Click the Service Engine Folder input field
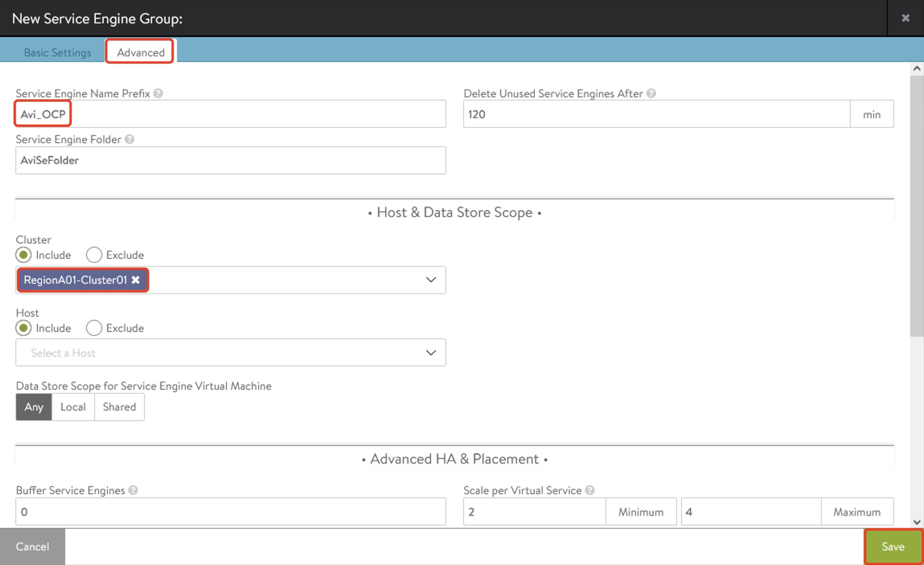924x565 pixels. click(230, 160)
